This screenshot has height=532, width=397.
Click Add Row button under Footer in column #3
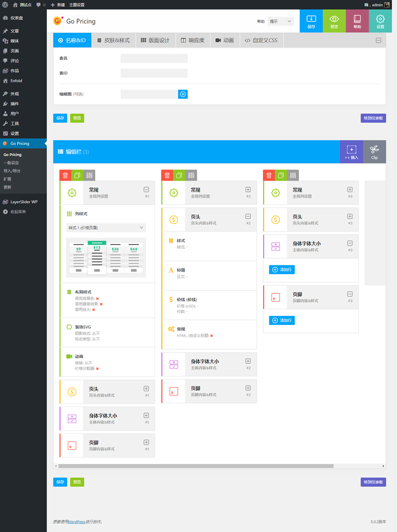tap(282, 320)
